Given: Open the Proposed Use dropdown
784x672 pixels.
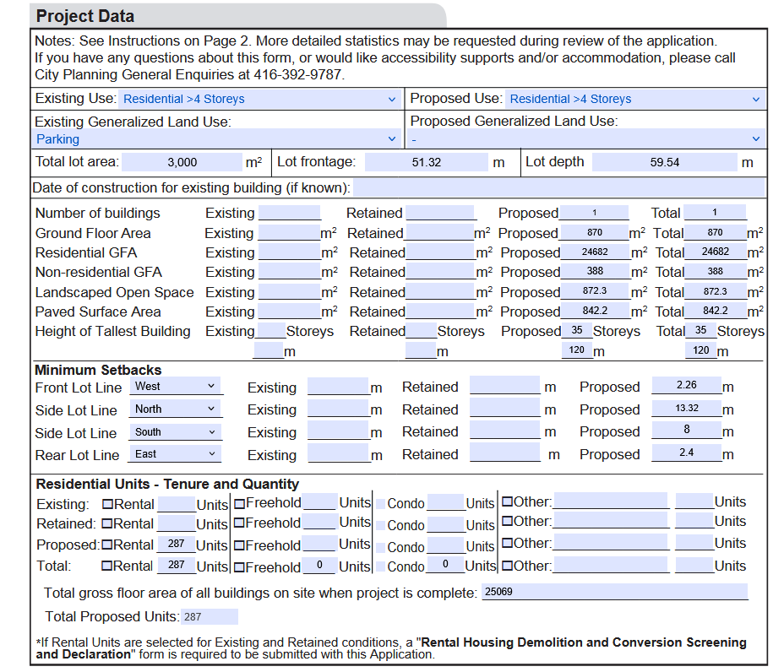Looking at the screenshot, I should 634,99.
